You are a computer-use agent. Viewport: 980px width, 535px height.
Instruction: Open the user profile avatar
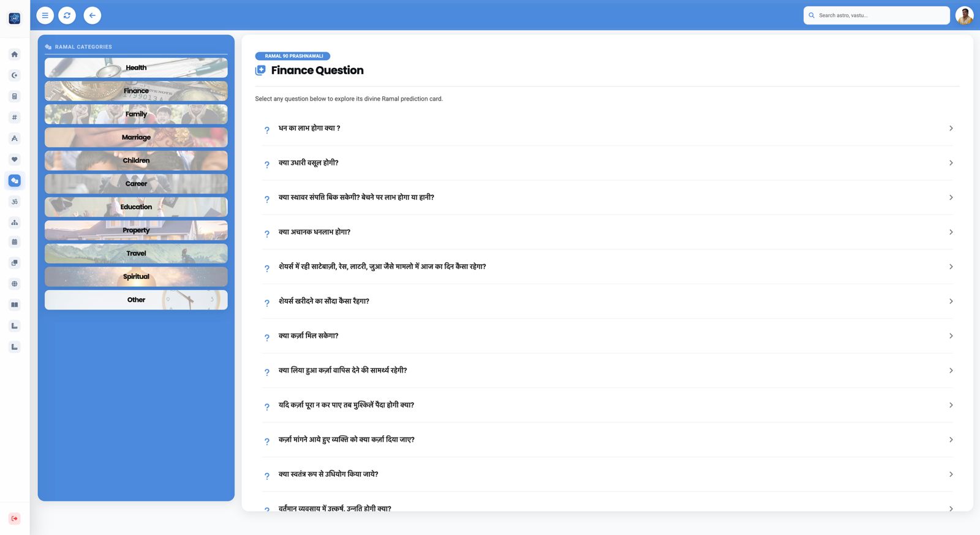[x=964, y=15]
